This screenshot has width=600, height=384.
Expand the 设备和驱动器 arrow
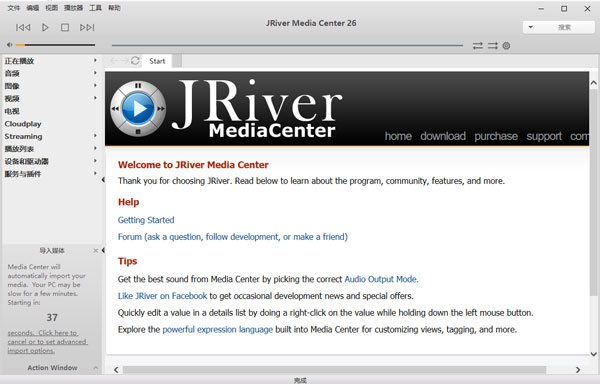click(95, 161)
